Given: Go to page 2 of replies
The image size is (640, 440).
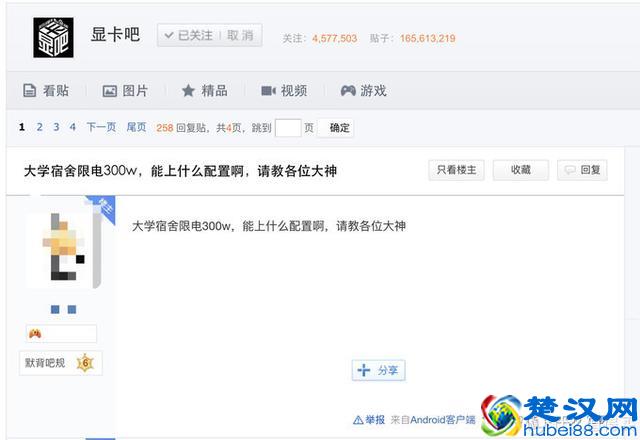Looking at the screenshot, I should [40, 127].
